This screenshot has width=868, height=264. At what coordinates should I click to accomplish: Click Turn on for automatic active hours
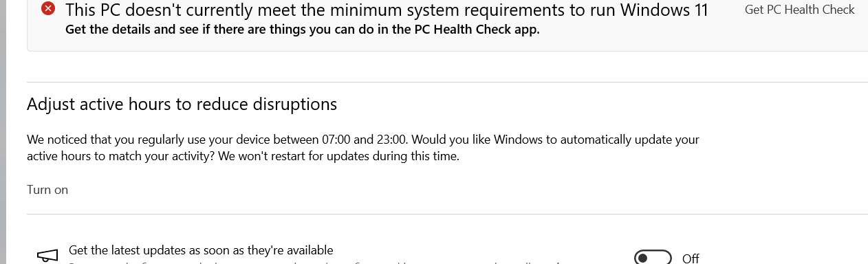(47, 190)
